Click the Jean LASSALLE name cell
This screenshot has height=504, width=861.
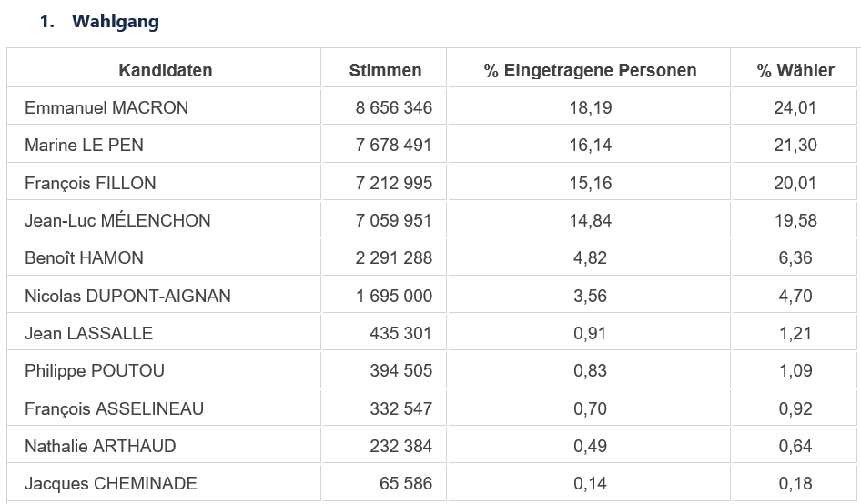pos(88,333)
